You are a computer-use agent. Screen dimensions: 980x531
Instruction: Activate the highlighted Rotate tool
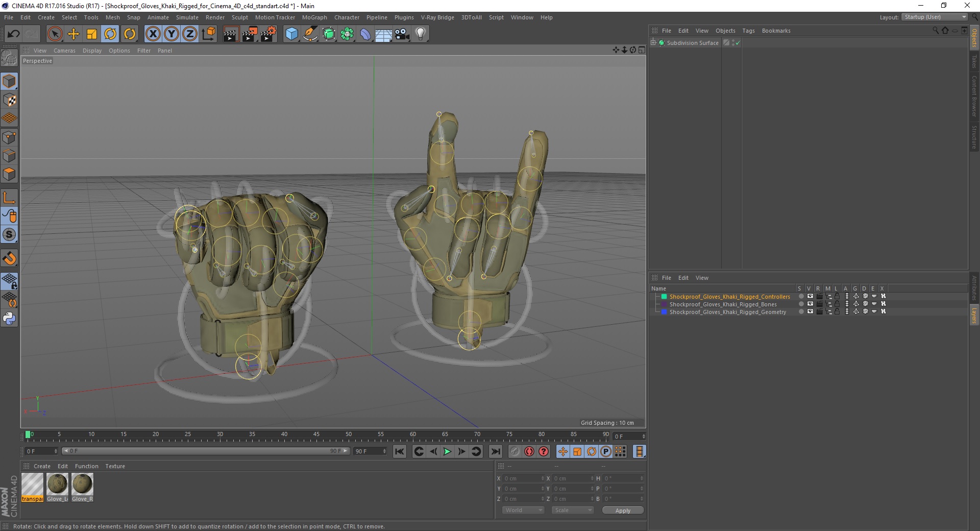(110, 34)
